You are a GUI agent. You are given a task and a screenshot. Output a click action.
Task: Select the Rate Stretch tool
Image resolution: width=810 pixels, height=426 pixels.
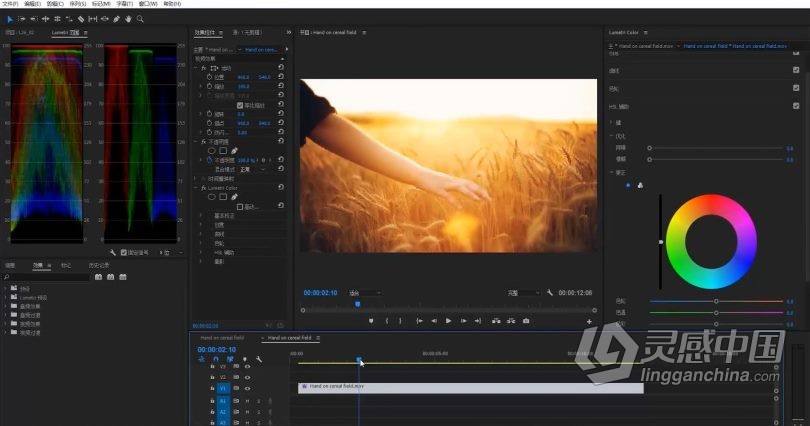click(x=69, y=19)
